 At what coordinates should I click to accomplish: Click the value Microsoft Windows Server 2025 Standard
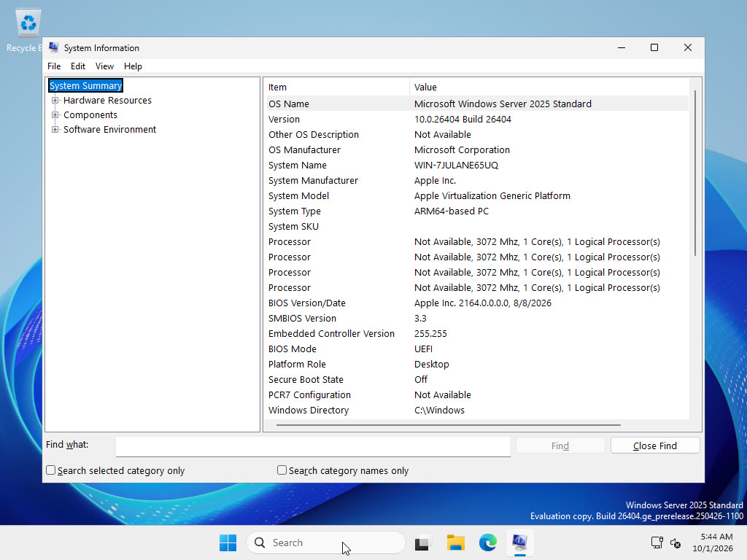[503, 104]
